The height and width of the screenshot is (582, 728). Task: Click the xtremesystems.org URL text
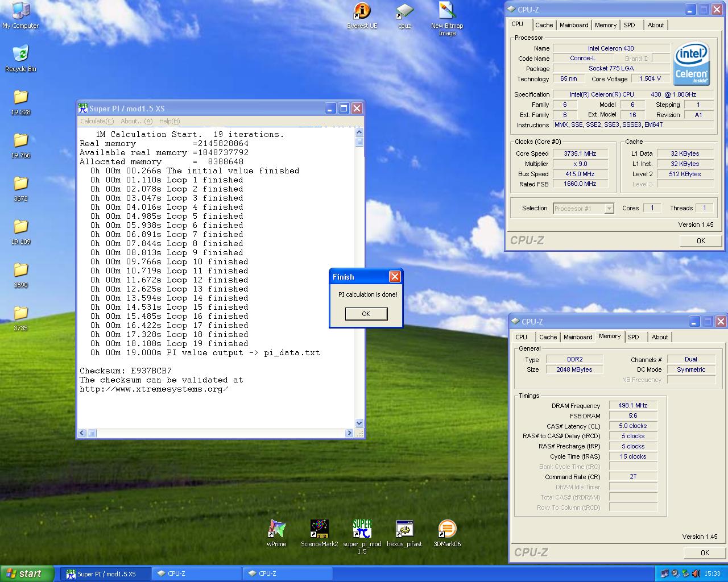point(154,389)
